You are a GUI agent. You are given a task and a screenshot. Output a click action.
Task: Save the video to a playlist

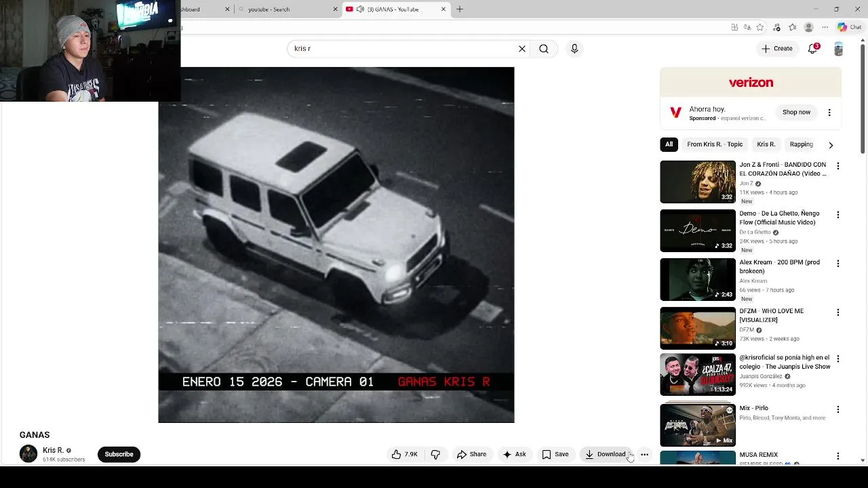(555, 454)
